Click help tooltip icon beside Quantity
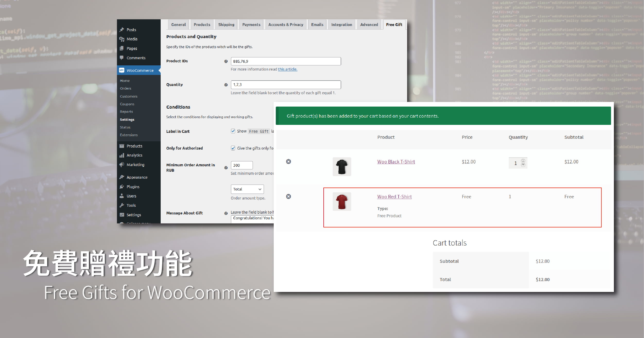 (226, 85)
